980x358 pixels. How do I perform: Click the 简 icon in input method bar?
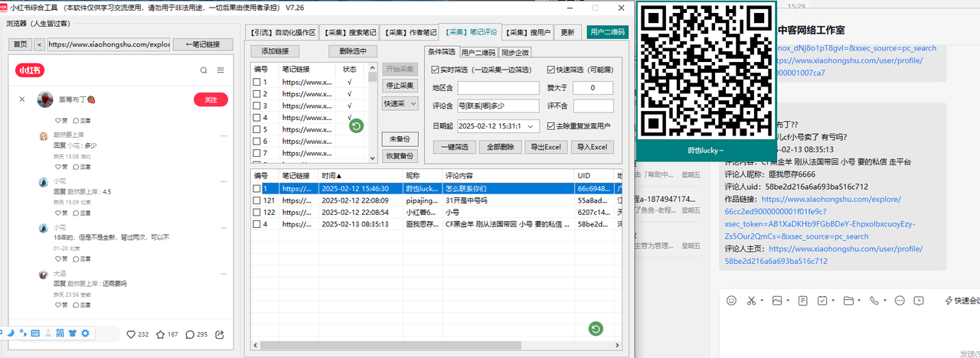[x=60, y=334]
